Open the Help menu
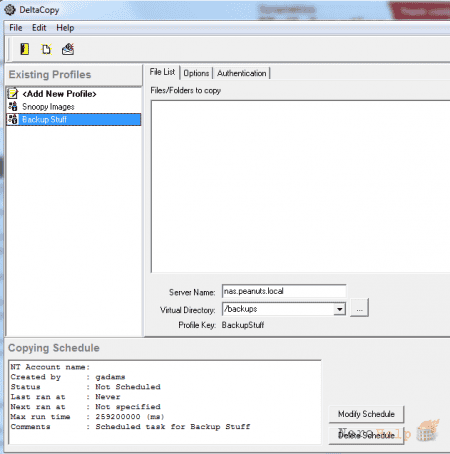This screenshot has width=450, height=454. point(65,28)
